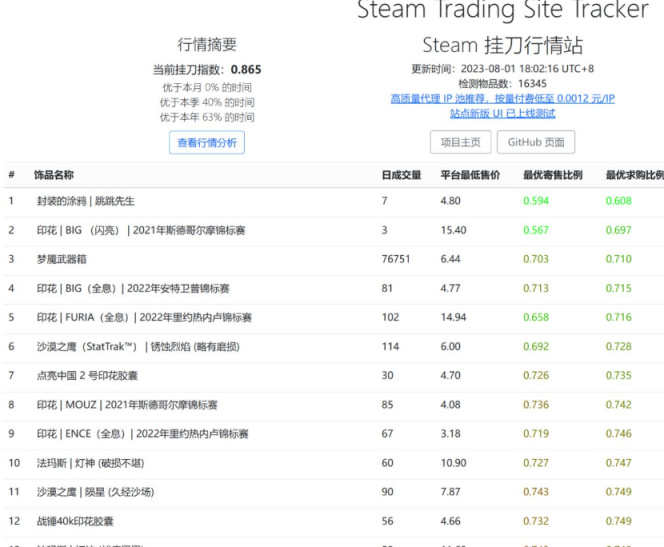Click the 行情摘要 heading

pyautogui.click(x=207, y=44)
